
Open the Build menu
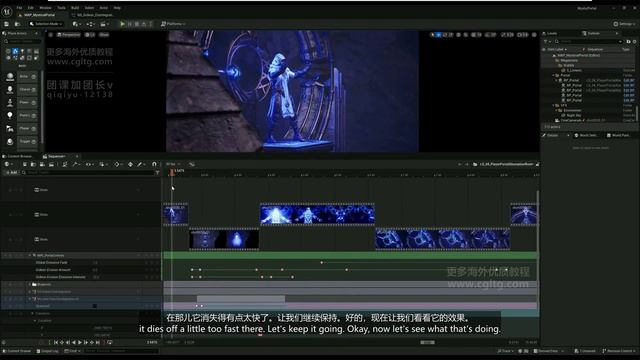point(75,8)
